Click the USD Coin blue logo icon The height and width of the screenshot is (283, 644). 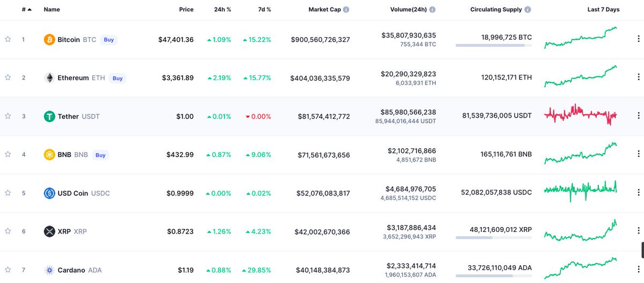(x=49, y=193)
